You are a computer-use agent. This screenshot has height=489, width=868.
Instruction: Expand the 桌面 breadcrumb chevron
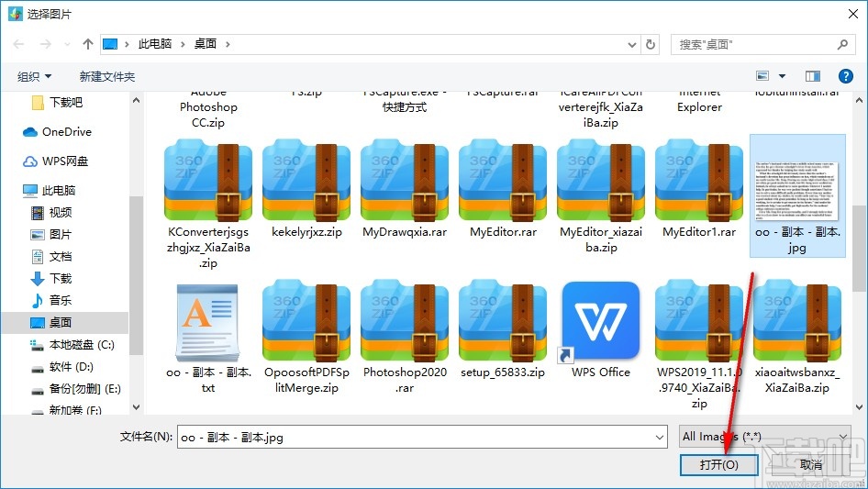(228, 44)
